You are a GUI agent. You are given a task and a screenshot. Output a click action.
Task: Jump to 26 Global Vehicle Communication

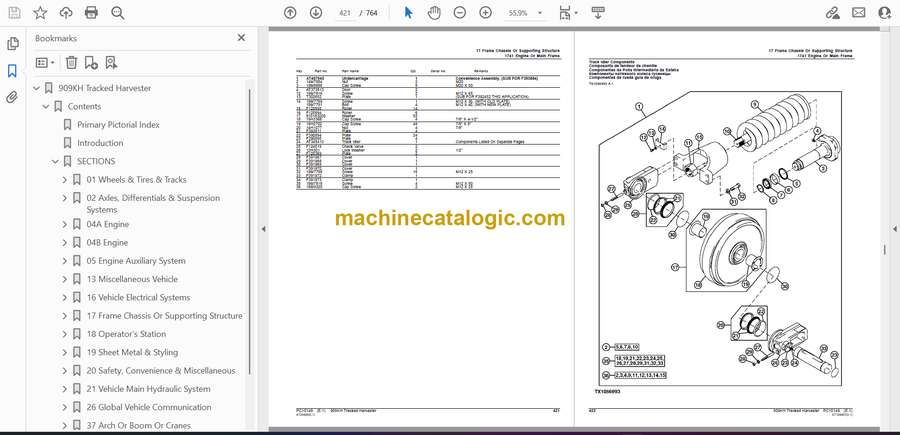[x=149, y=407]
